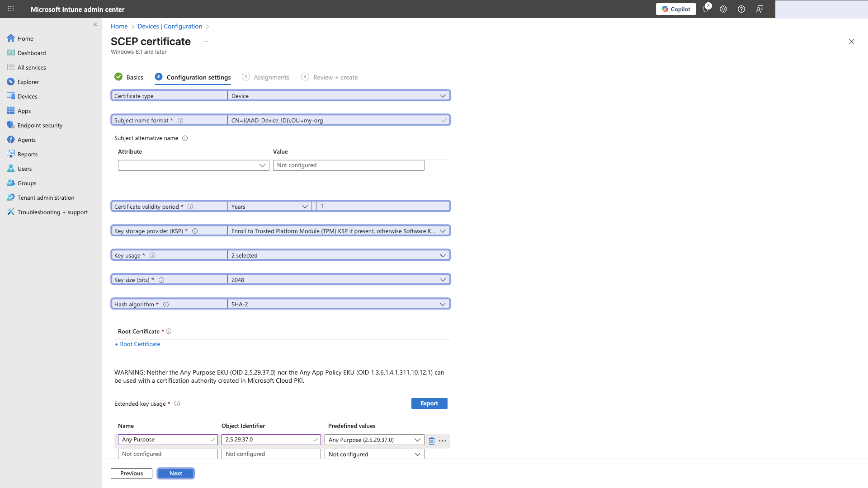Open the Copilot assistant

676,9
